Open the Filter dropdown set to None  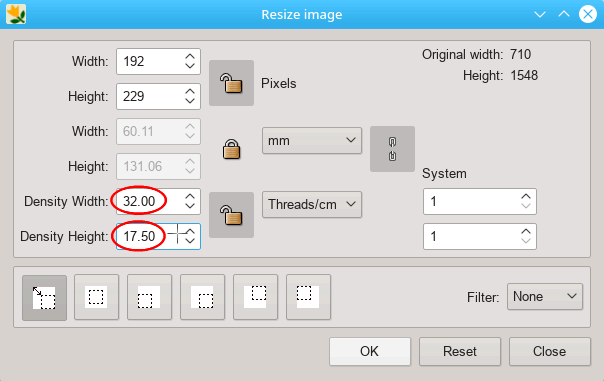[x=545, y=297]
